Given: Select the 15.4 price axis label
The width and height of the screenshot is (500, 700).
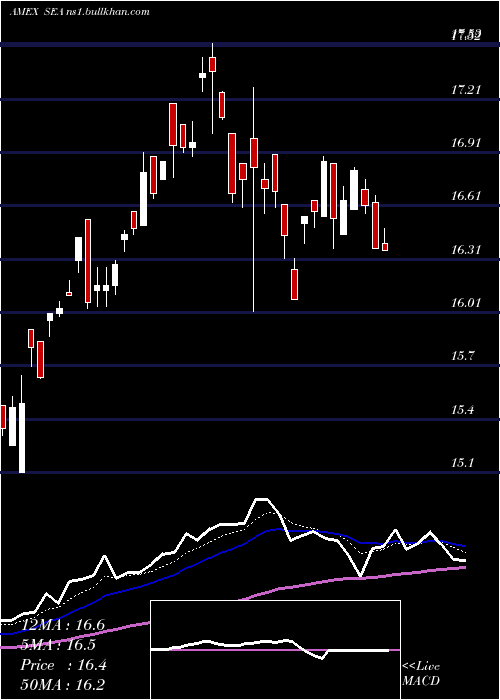Looking at the screenshot, I should (462, 410).
